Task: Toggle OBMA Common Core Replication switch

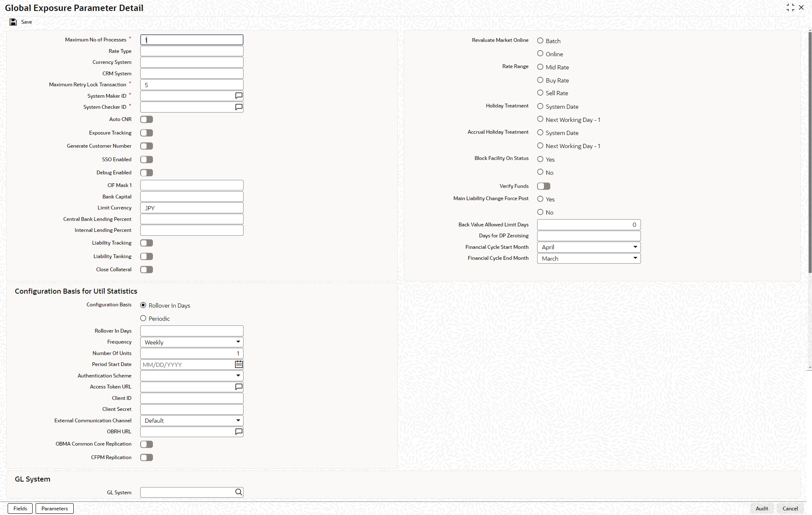Action: [147, 444]
